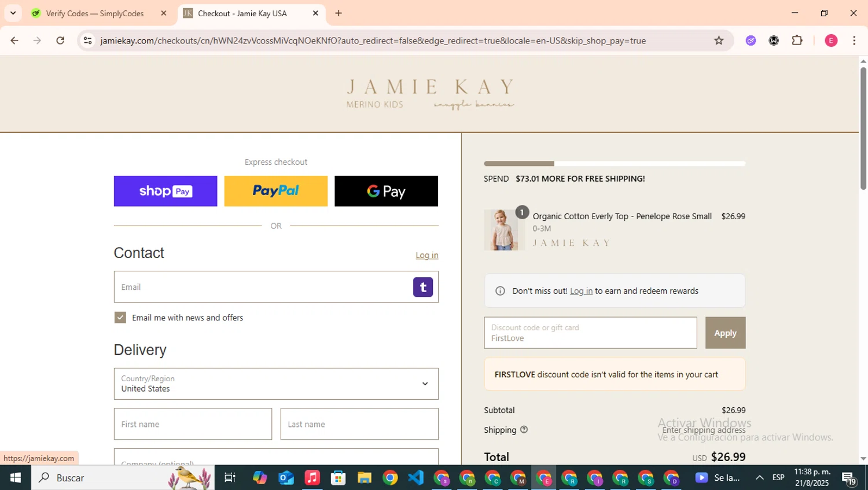
Task: Click Log in to earn rewards link
Action: pos(581,291)
